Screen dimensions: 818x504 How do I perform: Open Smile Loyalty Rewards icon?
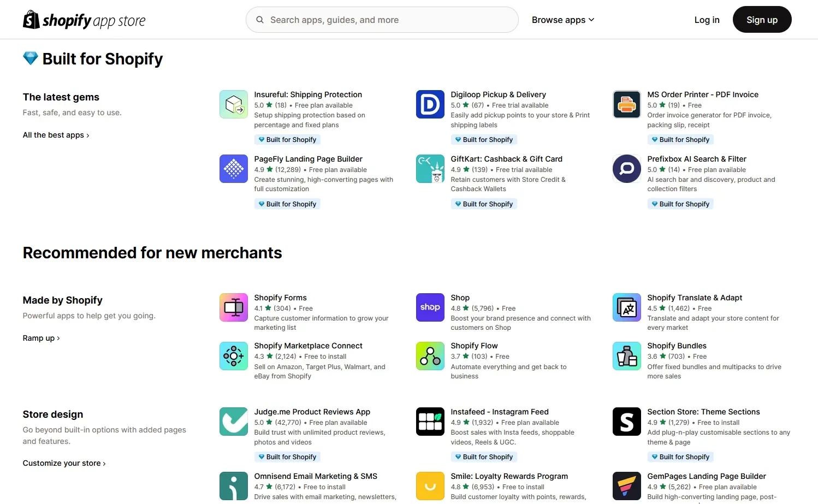(430, 486)
